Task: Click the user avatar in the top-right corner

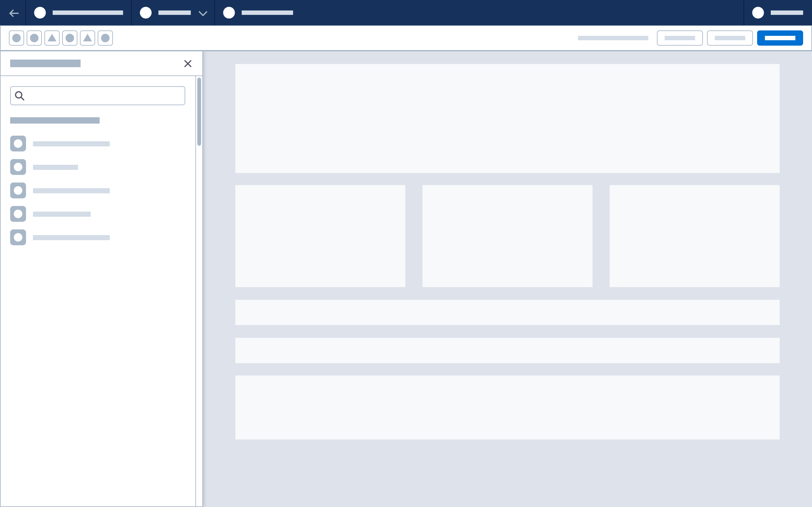Action: pyautogui.click(x=758, y=13)
